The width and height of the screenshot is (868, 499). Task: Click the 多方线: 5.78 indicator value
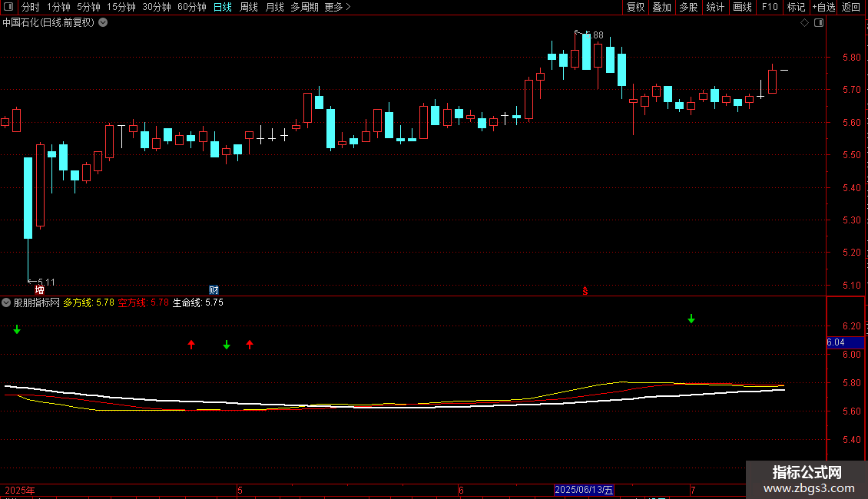88,302
